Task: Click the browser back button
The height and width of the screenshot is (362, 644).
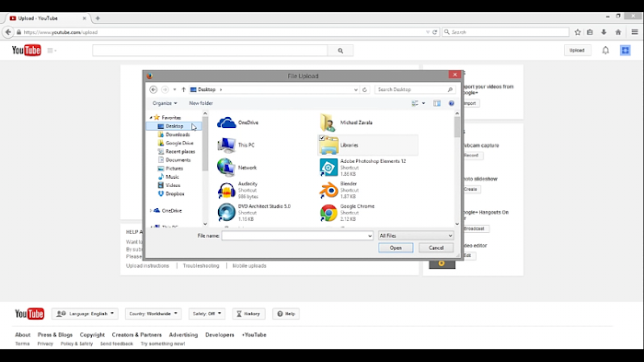Action: tap(8, 32)
